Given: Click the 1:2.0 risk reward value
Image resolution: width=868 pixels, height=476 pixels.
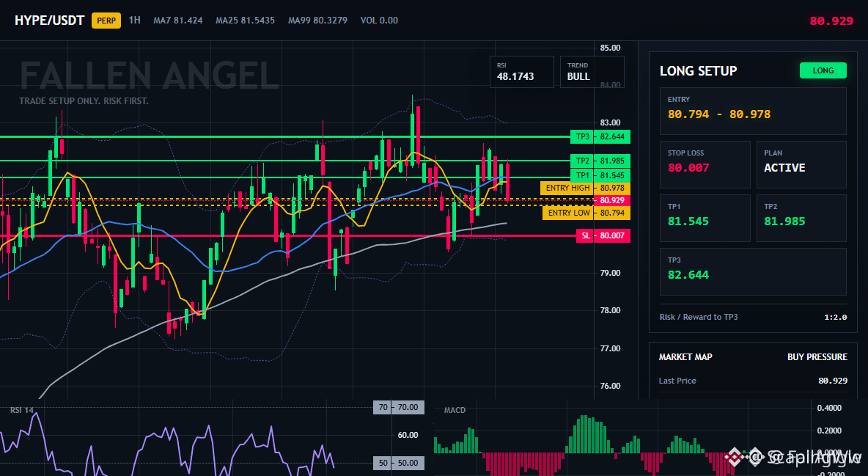Looking at the screenshot, I should (835, 318).
